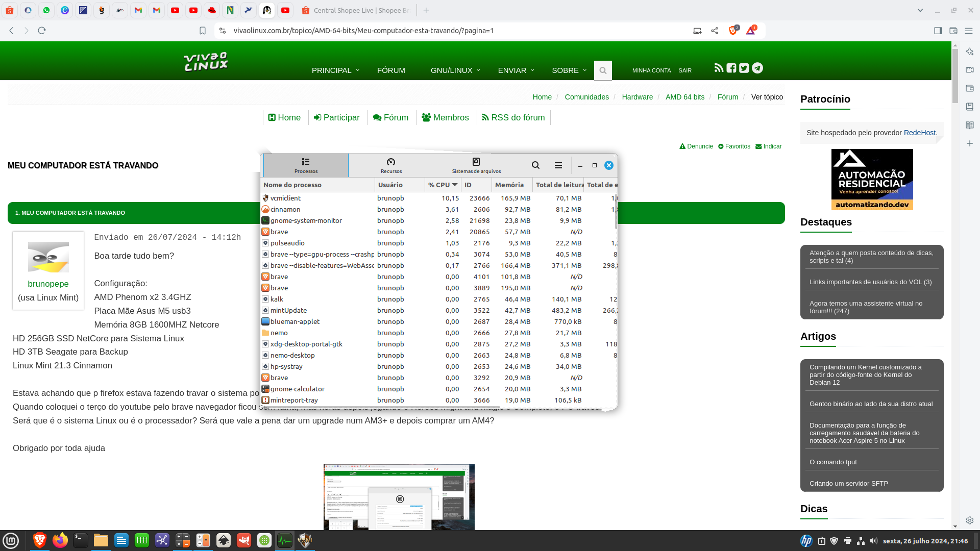Open the Viva o Linux RSS feed icon
The width and height of the screenshot is (980, 551).
(719, 68)
